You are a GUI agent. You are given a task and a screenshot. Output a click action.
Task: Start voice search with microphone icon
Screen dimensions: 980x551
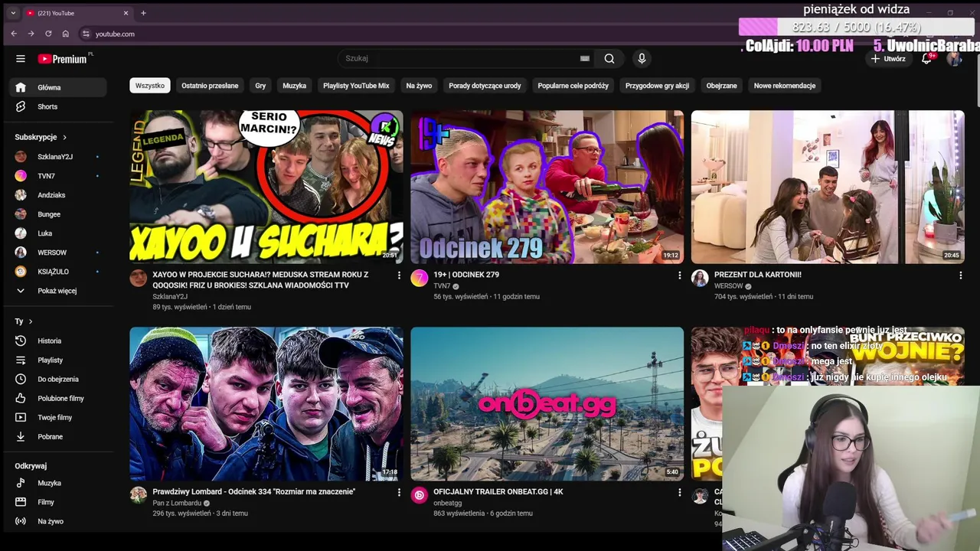(642, 58)
